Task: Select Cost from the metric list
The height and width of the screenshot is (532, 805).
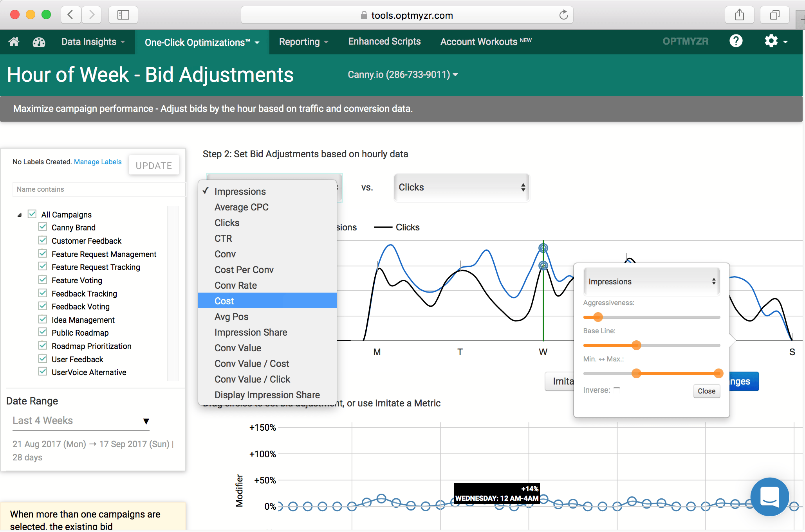Action: (x=224, y=301)
